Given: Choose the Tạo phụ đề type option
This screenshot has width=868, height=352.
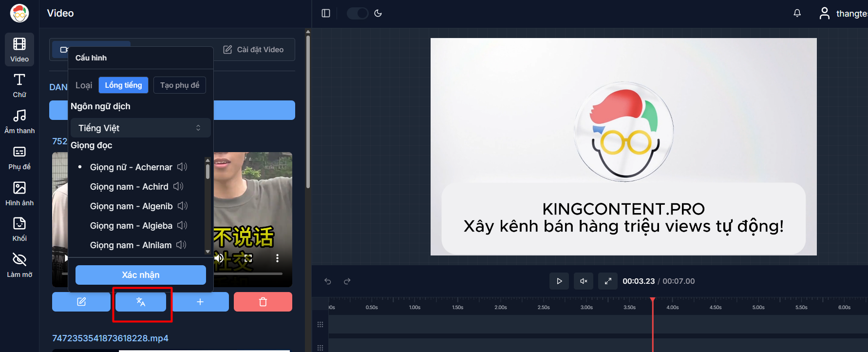Looking at the screenshot, I should tap(180, 85).
